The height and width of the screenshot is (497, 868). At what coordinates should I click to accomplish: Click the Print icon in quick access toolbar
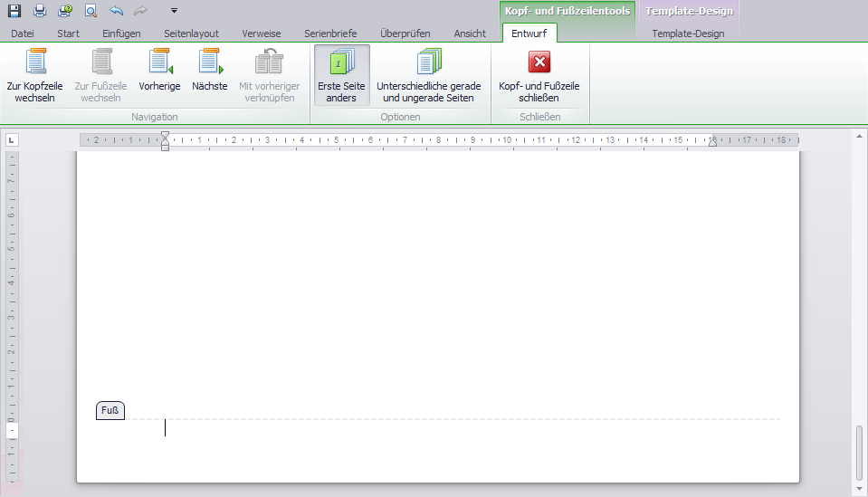(39, 11)
